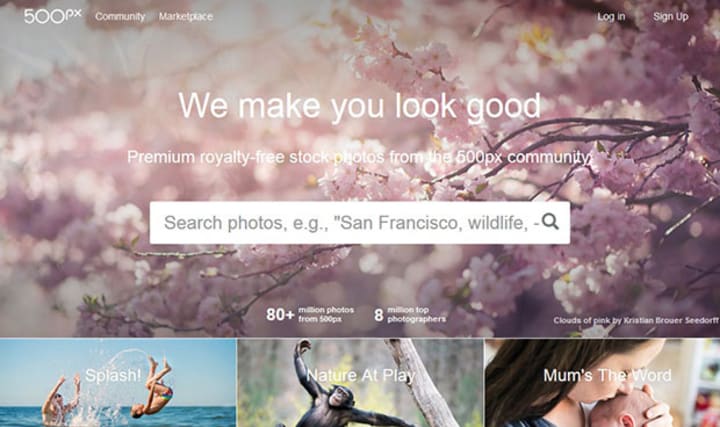This screenshot has width=720, height=427.
Task: Open the Mum's The Word collection
Action: coord(602,383)
